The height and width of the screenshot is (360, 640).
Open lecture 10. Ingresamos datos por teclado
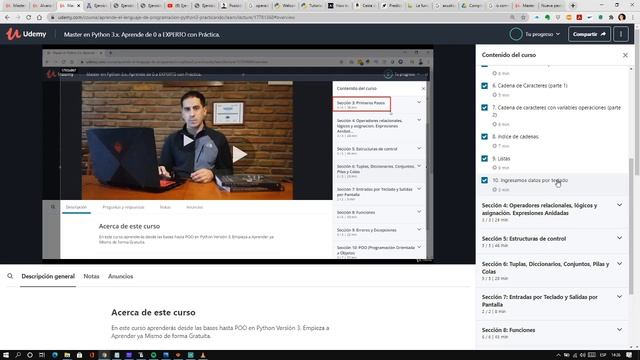530,180
